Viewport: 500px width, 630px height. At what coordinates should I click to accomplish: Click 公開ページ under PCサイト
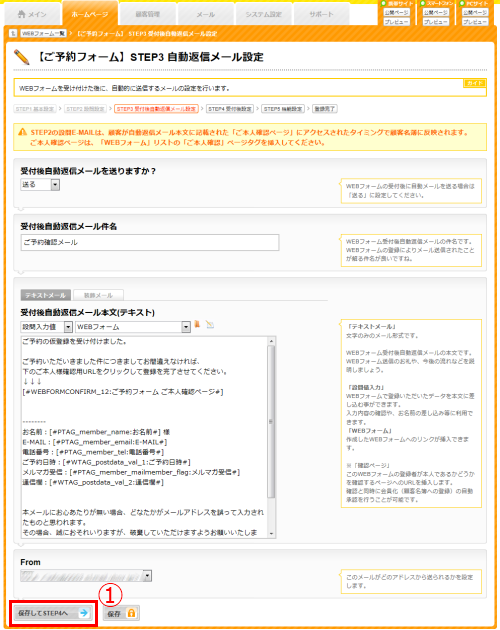pyautogui.click(x=475, y=12)
